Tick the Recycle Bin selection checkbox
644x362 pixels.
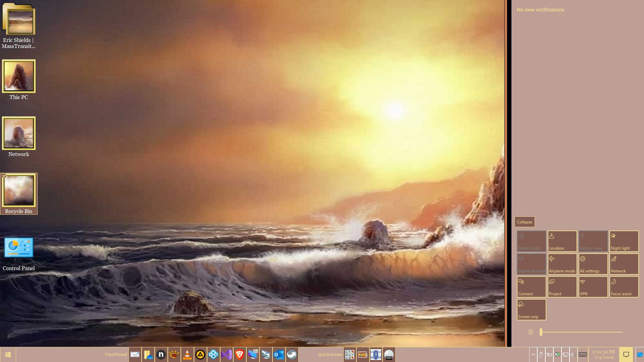(x=4, y=176)
